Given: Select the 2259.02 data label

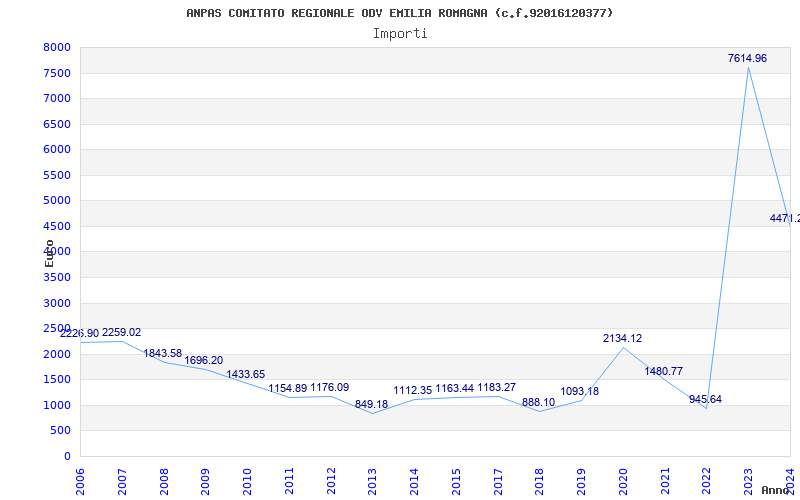Looking at the screenshot, I should click(x=121, y=333).
